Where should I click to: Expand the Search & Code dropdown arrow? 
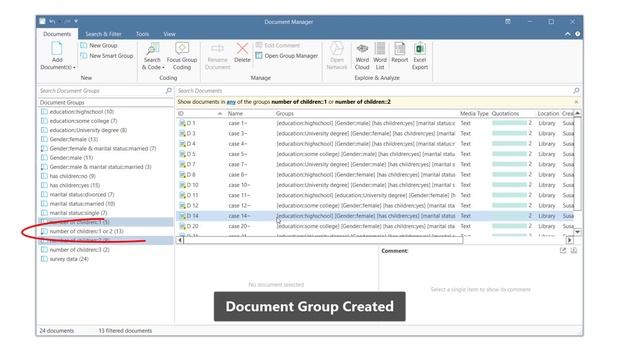pyautogui.click(x=163, y=67)
